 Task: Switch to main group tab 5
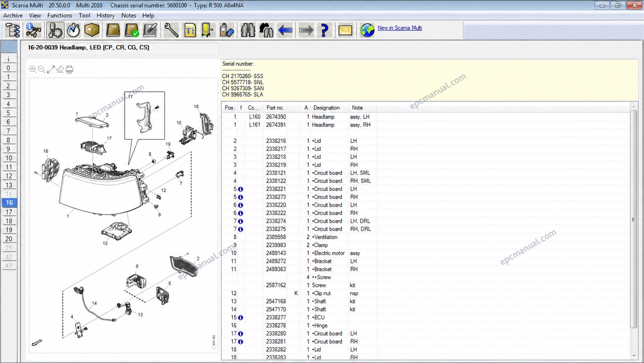[x=9, y=113]
